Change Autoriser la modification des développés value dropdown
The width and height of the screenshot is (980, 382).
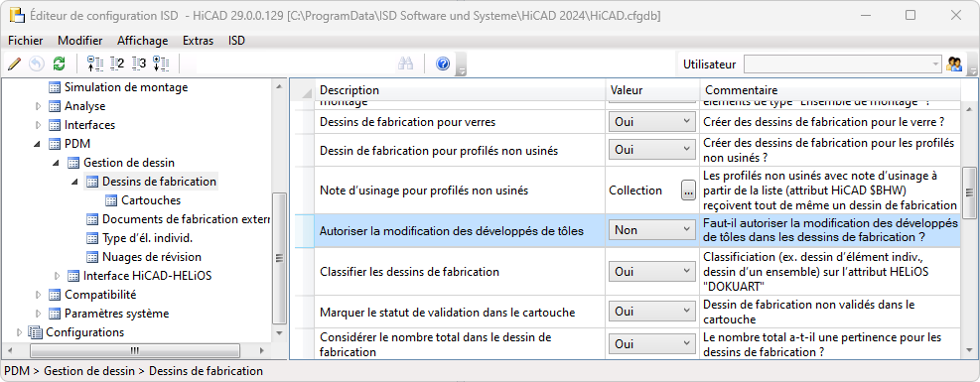(651, 230)
